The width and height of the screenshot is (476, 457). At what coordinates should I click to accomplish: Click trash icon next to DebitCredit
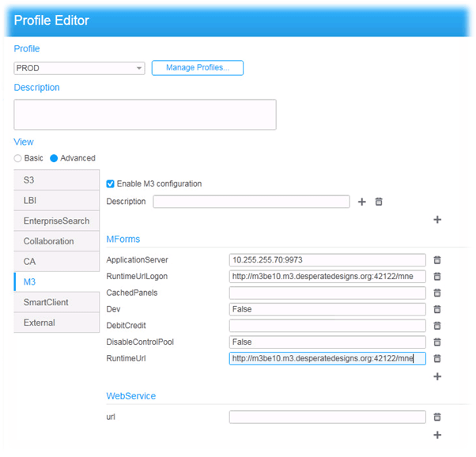436,326
